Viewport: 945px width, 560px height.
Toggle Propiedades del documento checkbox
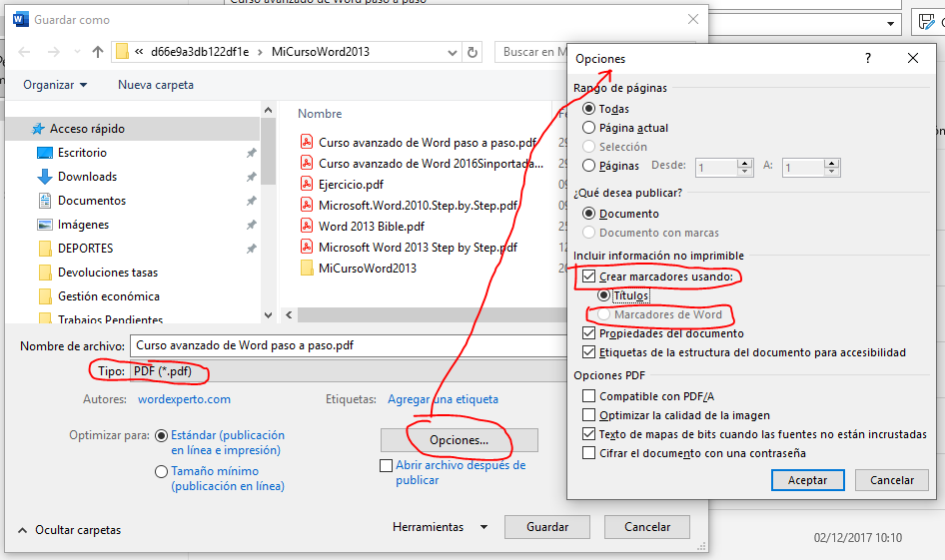[x=588, y=333]
